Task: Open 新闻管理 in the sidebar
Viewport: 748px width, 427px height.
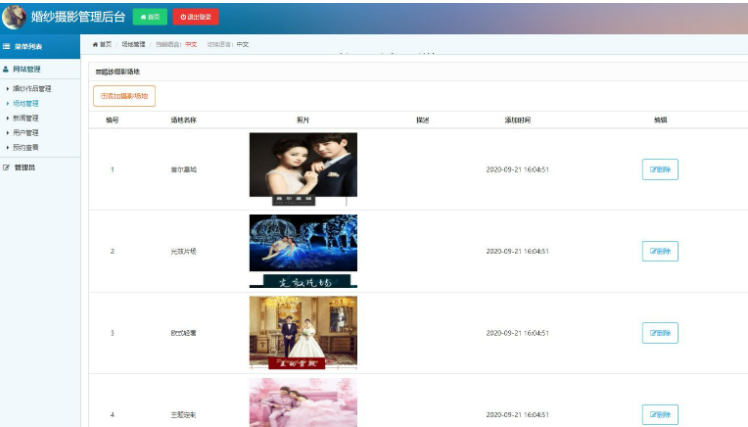Action: coord(26,118)
